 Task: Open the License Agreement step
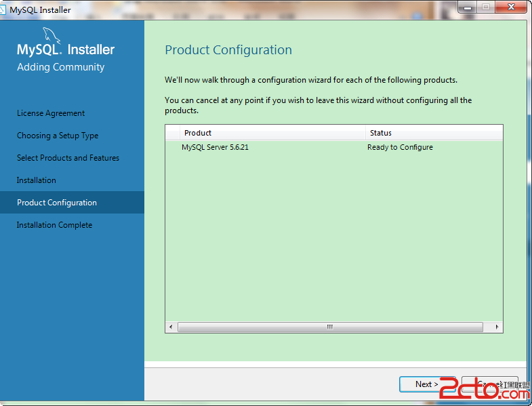(51, 113)
